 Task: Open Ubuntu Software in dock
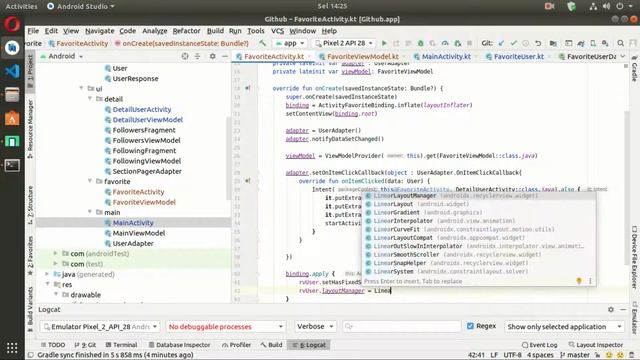tap(12, 118)
